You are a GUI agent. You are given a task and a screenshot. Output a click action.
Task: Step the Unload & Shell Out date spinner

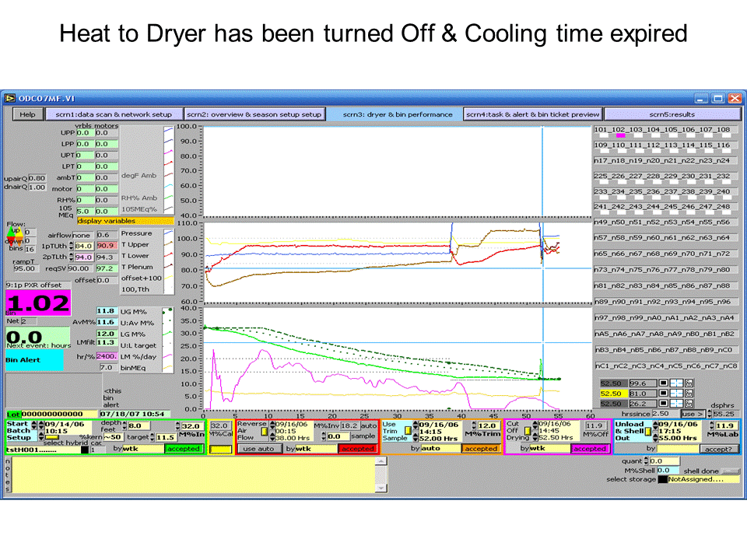[x=655, y=425]
